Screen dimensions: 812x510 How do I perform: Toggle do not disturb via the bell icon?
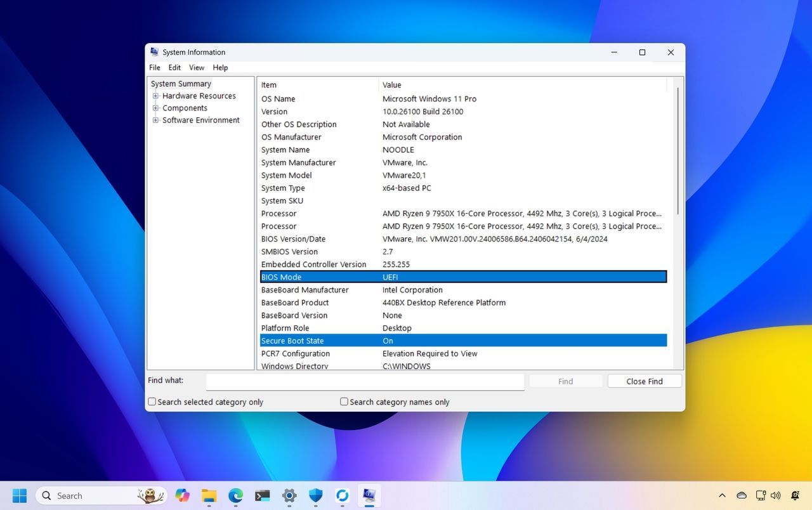(795, 495)
